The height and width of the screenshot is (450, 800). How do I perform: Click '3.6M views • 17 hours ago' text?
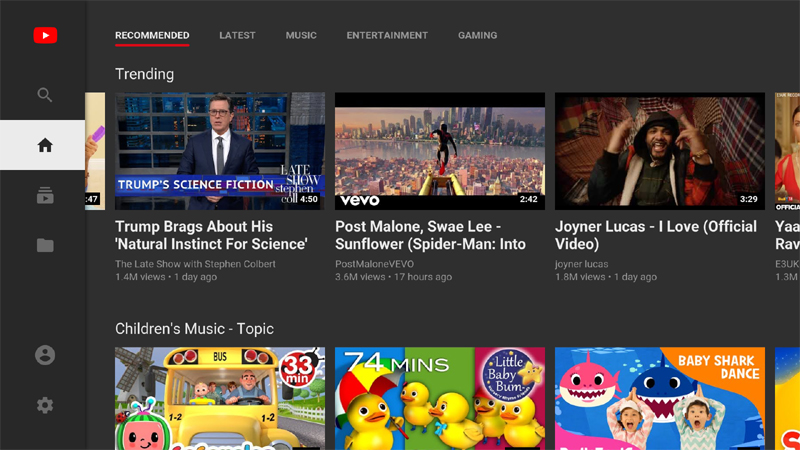pos(393,277)
